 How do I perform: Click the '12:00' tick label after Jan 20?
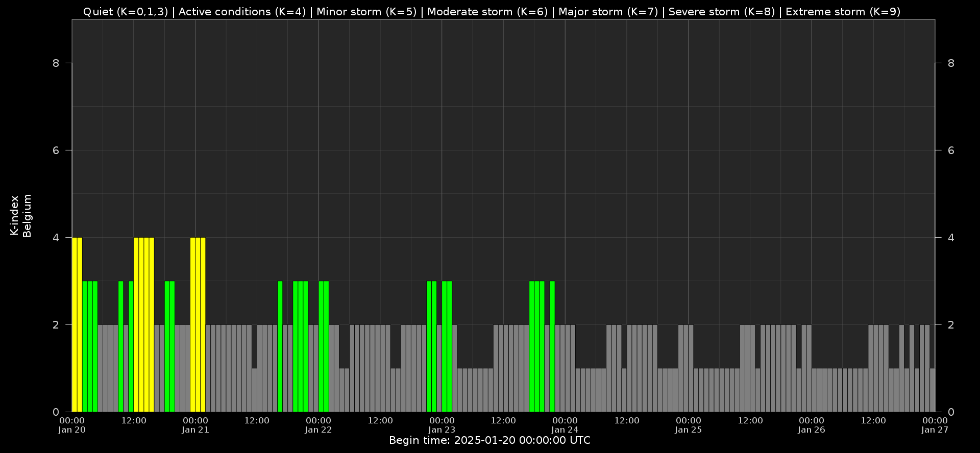pyautogui.click(x=134, y=421)
